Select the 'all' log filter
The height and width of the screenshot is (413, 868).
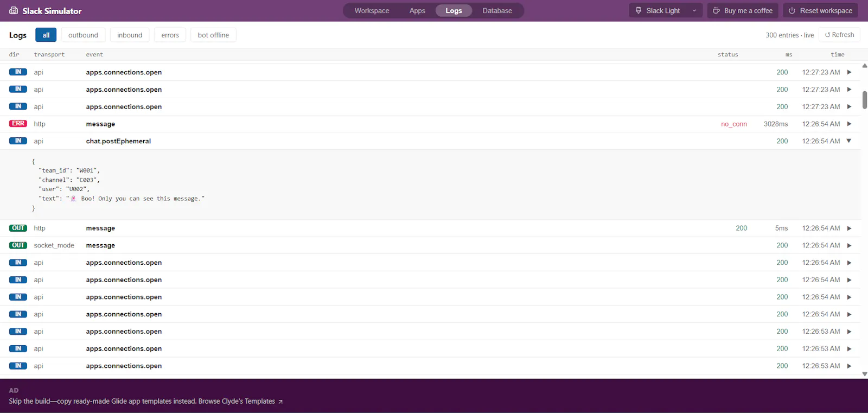pos(46,35)
